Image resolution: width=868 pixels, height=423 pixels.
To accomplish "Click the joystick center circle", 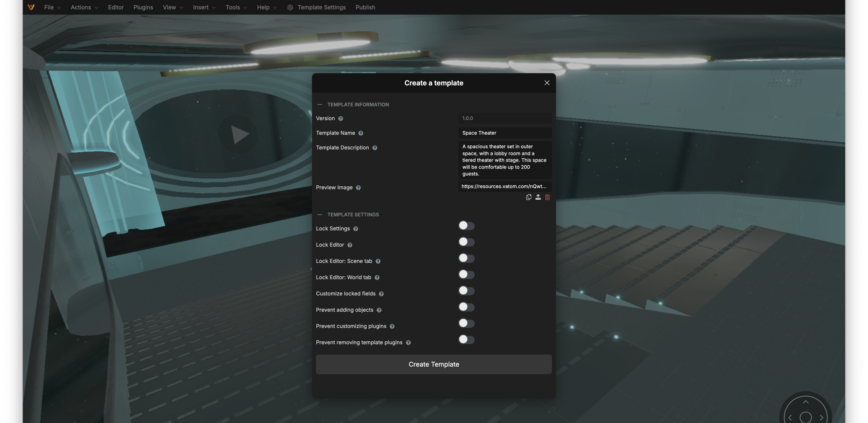I will [x=806, y=418].
